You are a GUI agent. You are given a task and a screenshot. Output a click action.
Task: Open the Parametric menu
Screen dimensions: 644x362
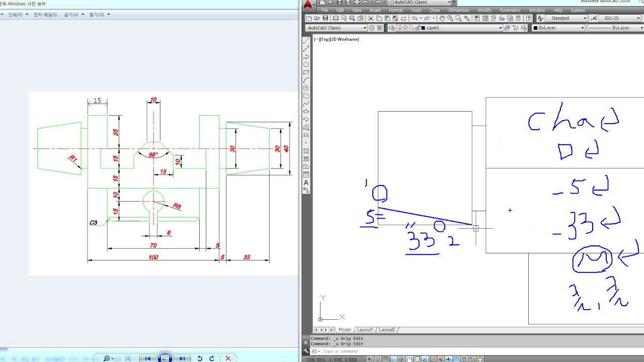pos(510,10)
